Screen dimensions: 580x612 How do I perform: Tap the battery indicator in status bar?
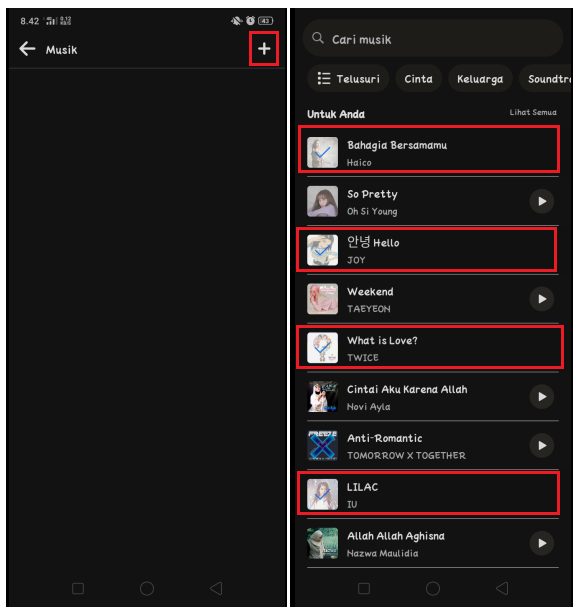tap(265, 21)
